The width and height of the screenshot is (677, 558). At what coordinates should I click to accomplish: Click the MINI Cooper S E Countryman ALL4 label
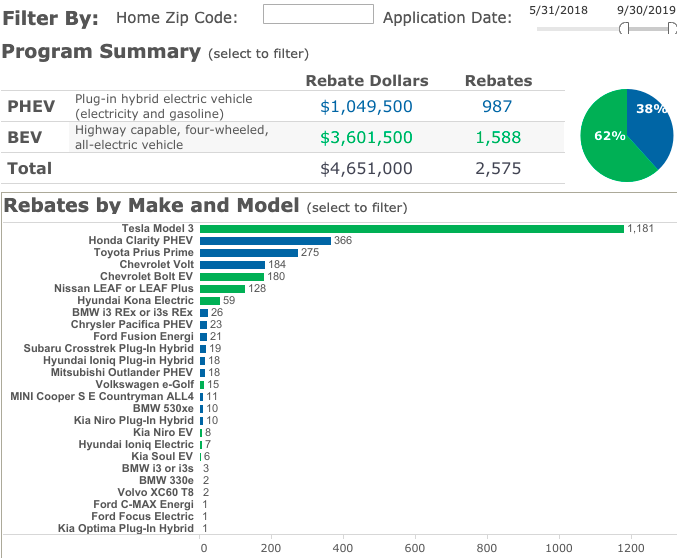tap(102, 396)
